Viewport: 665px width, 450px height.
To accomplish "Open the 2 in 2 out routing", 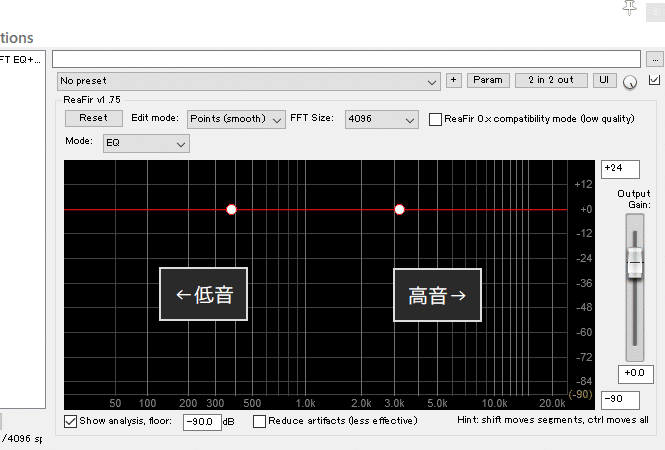I will 551,80.
